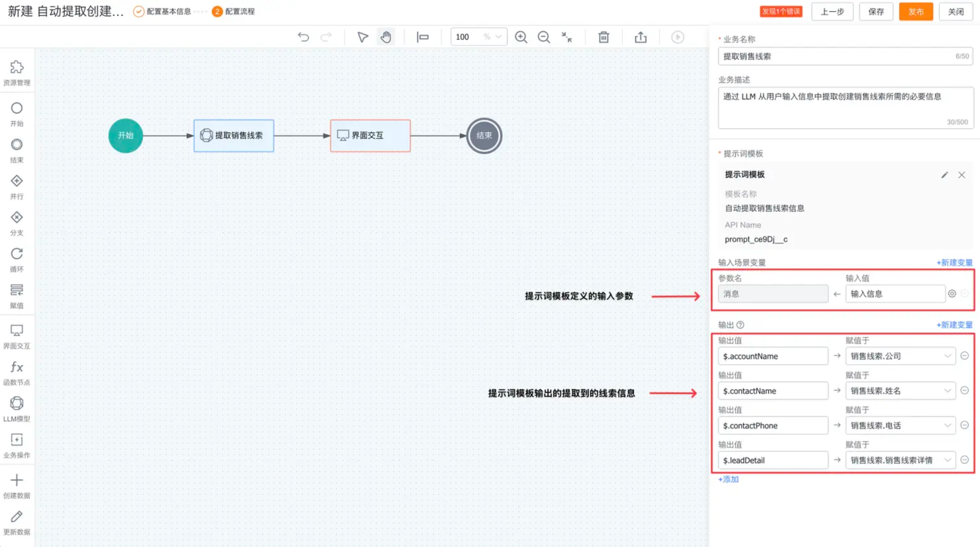Click the trash delete icon

coord(603,37)
